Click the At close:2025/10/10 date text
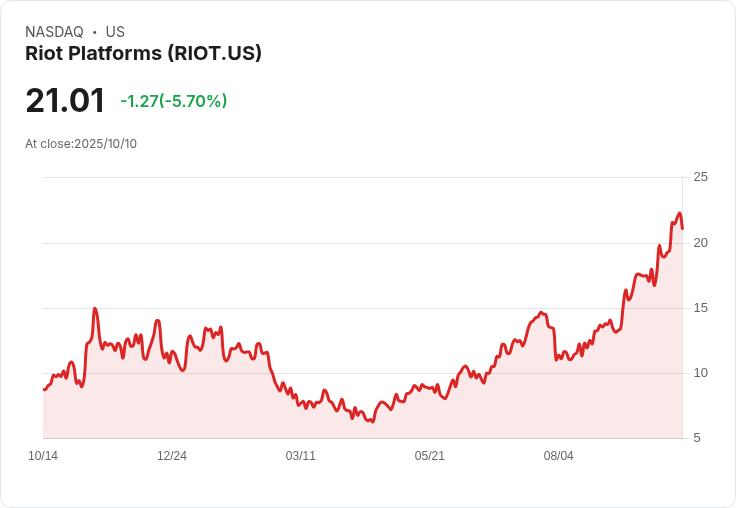This screenshot has height=508, width=736. click(x=81, y=144)
